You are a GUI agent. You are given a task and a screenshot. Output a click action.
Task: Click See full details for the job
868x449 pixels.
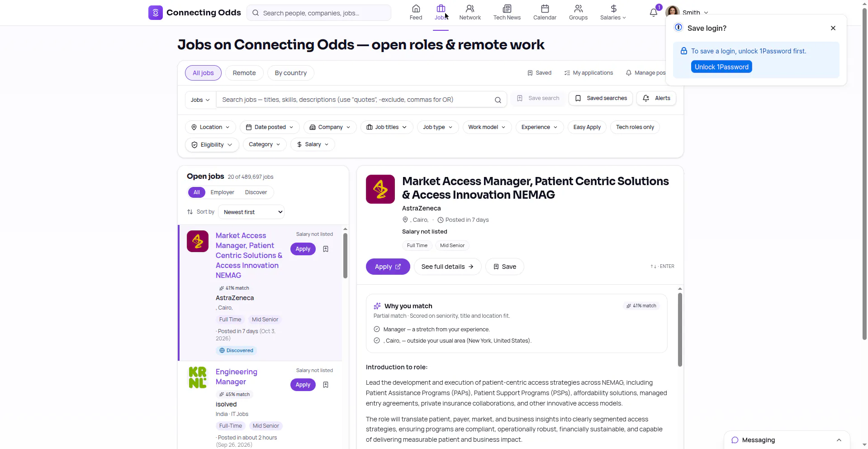point(447,267)
